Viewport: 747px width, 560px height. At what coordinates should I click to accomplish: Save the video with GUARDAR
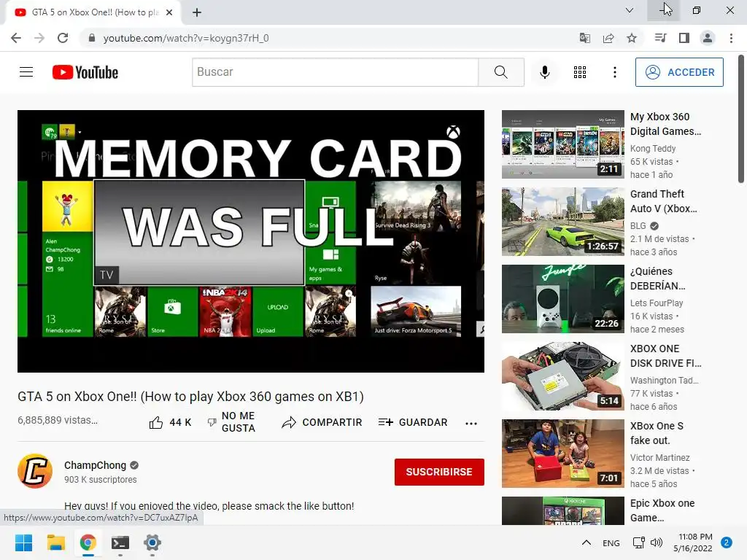pyautogui.click(x=413, y=422)
